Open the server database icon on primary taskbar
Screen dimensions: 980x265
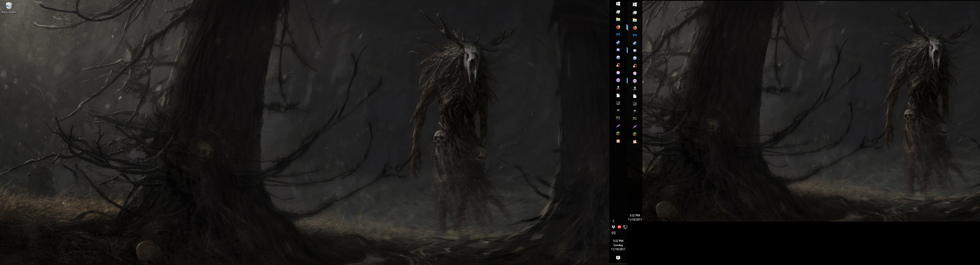click(x=618, y=88)
